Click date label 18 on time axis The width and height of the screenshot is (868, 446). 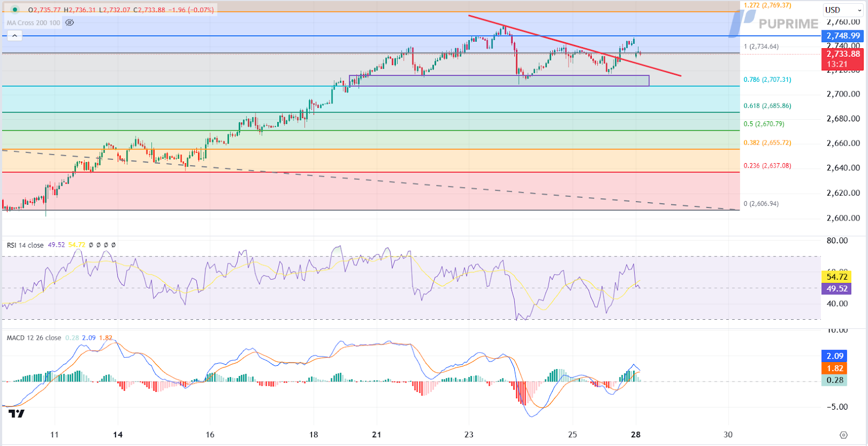pyautogui.click(x=314, y=435)
